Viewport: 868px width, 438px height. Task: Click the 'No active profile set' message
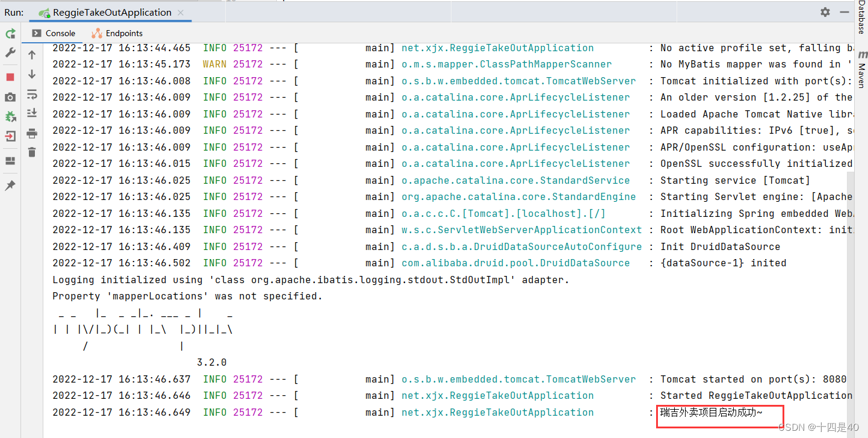click(x=757, y=48)
